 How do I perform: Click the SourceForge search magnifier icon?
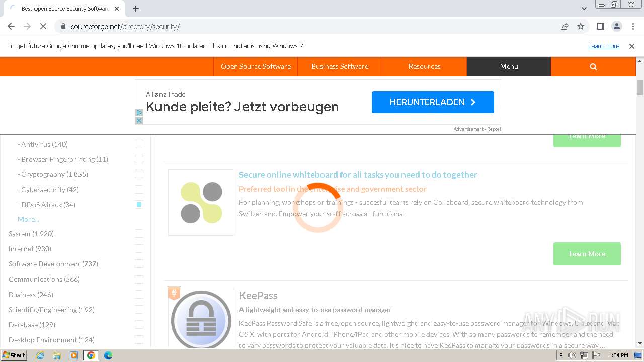point(593,66)
